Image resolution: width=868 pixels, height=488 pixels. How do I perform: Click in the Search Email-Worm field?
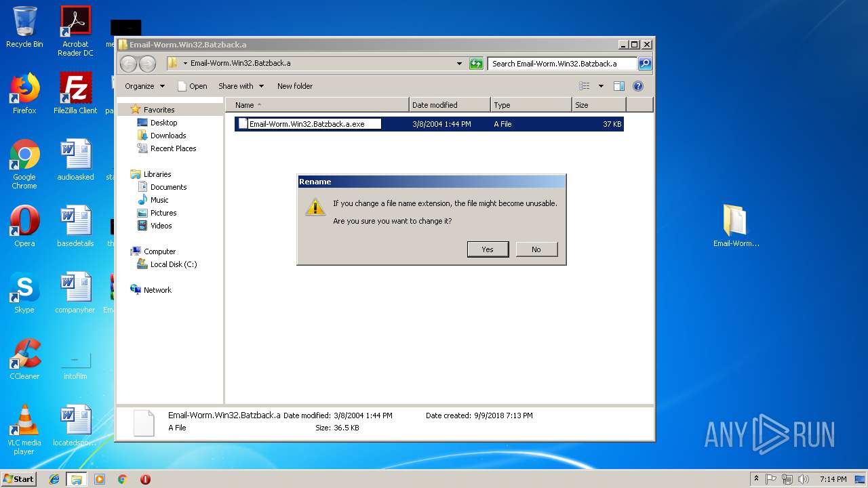(x=562, y=64)
